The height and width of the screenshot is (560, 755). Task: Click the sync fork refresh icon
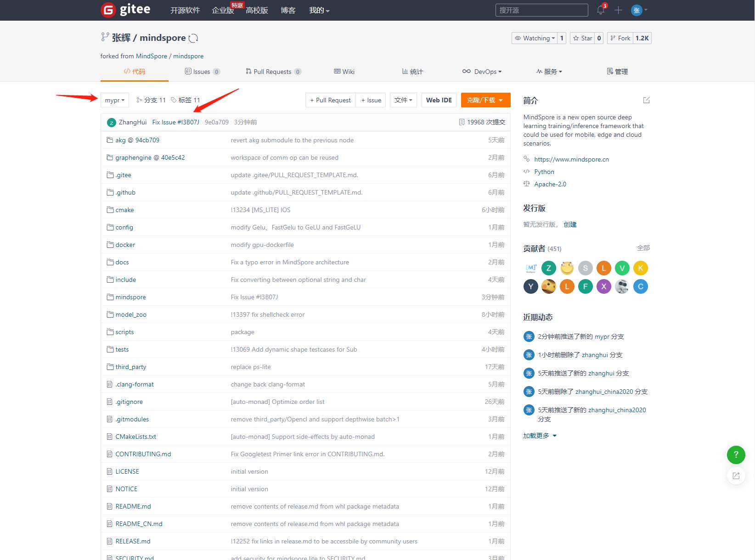(193, 38)
